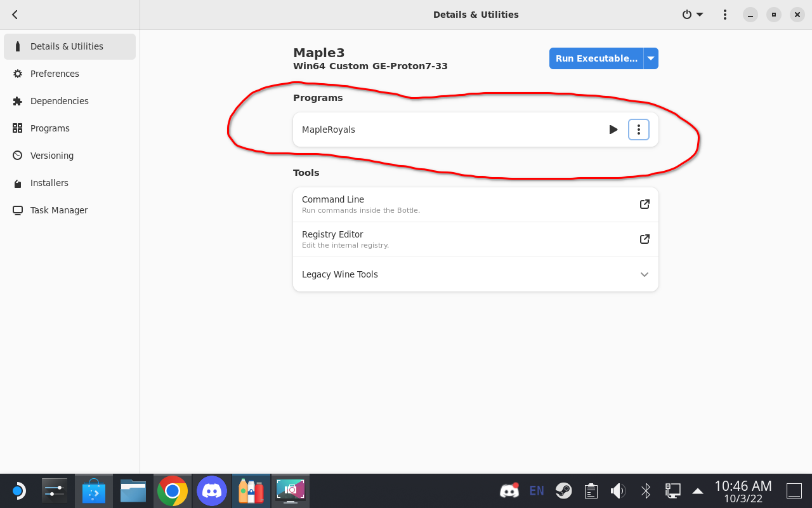Click the Discord system tray icon
This screenshot has width=812, height=508.
coord(510,491)
